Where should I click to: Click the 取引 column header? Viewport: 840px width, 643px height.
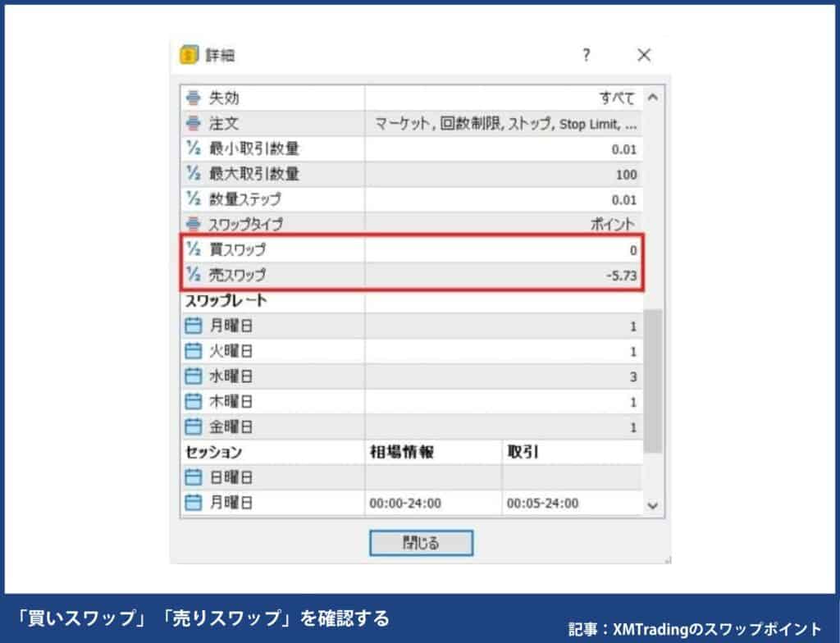523,452
